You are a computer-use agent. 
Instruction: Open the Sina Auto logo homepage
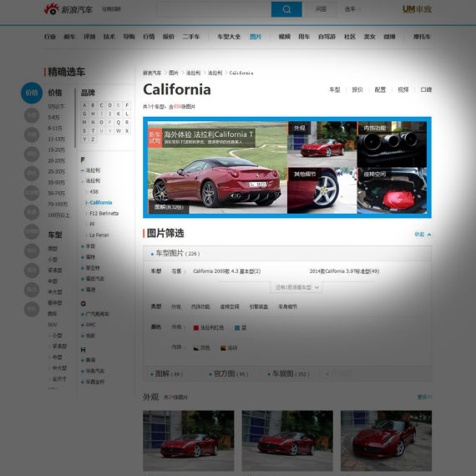[x=68, y=9]
